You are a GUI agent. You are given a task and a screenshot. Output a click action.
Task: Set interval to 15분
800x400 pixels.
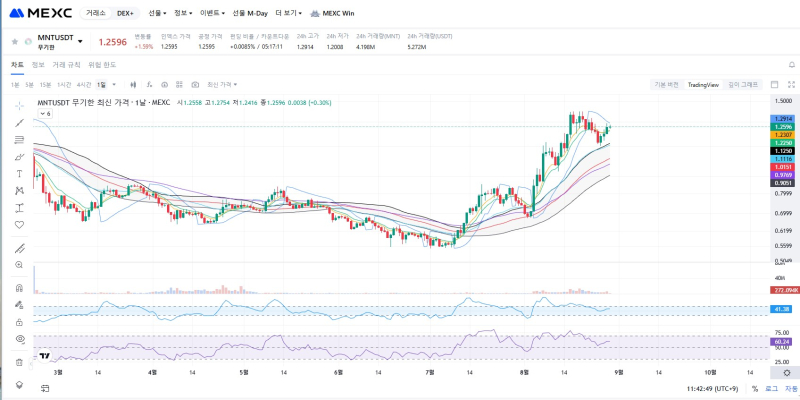pyautogui.click(x=45, y=85)
